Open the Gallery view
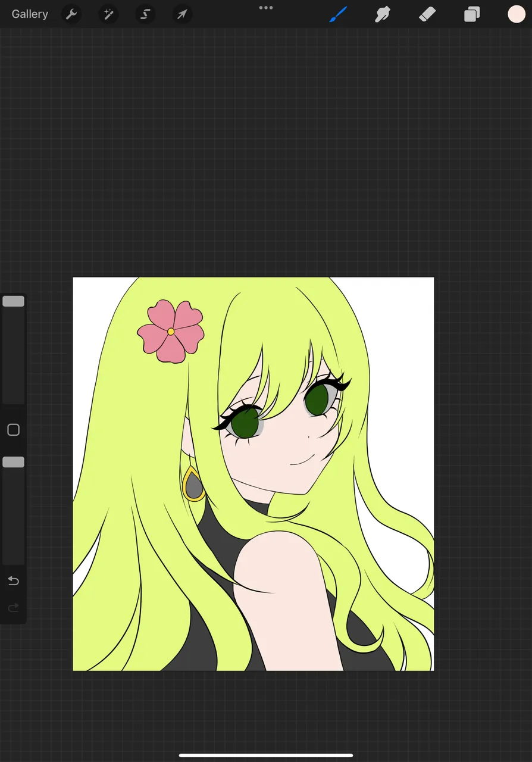532x762 pixels. click(x=30, y=14)
